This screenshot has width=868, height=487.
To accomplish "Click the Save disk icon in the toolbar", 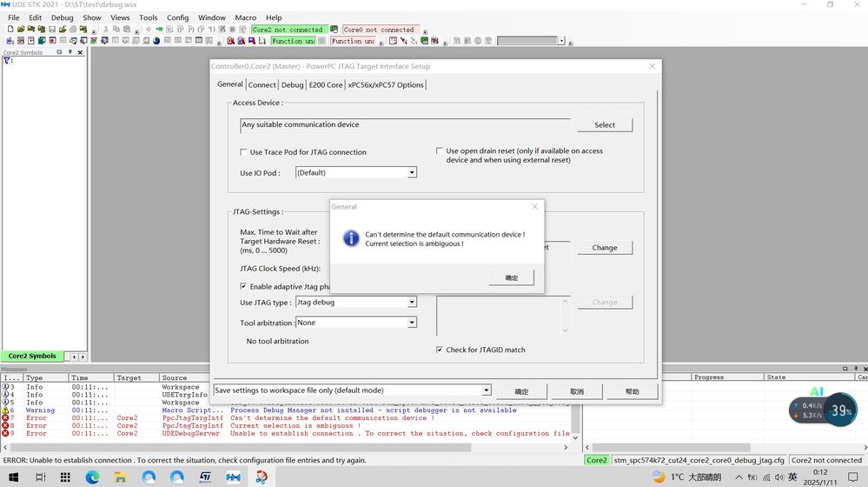I will pyautogui.click(x=52, y=29).
